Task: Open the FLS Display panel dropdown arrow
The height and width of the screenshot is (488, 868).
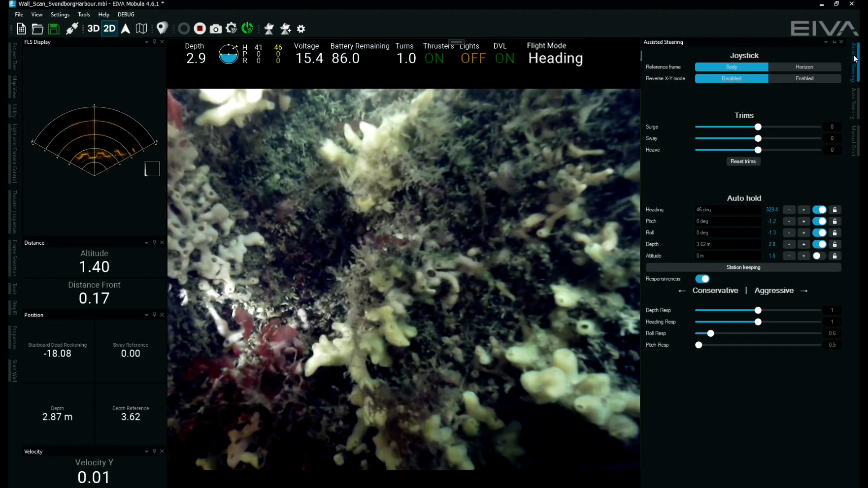Action: pyautogui.click(x=146, y=42)
